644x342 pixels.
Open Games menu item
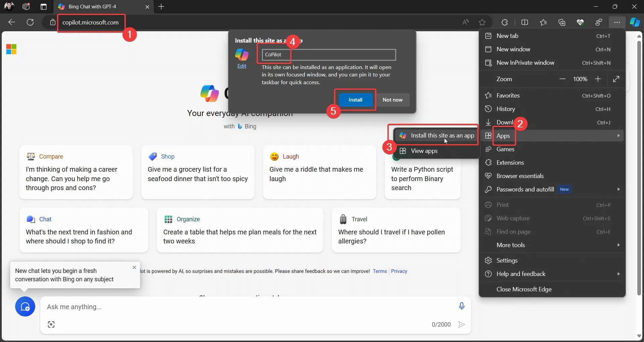pos(552,149)
